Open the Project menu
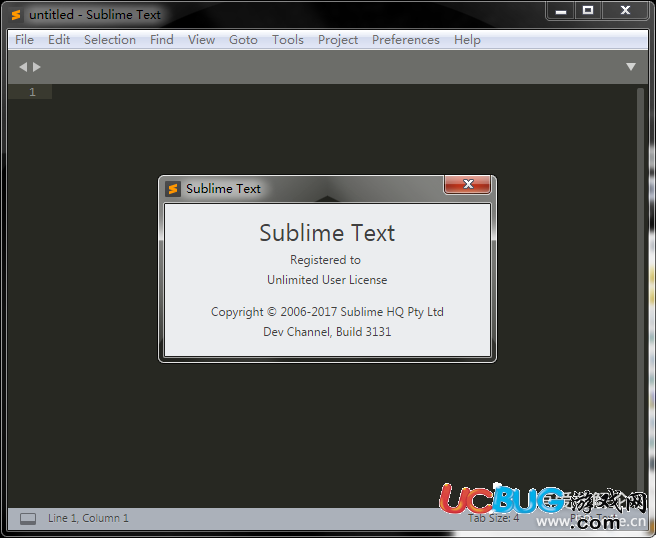The height and width of the screenshot is (538, 656). pyautogui.click(x=338, y=40)
